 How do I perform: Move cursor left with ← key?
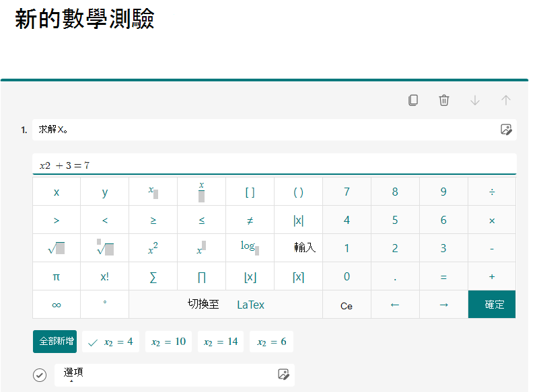click(x=395, y=305)
